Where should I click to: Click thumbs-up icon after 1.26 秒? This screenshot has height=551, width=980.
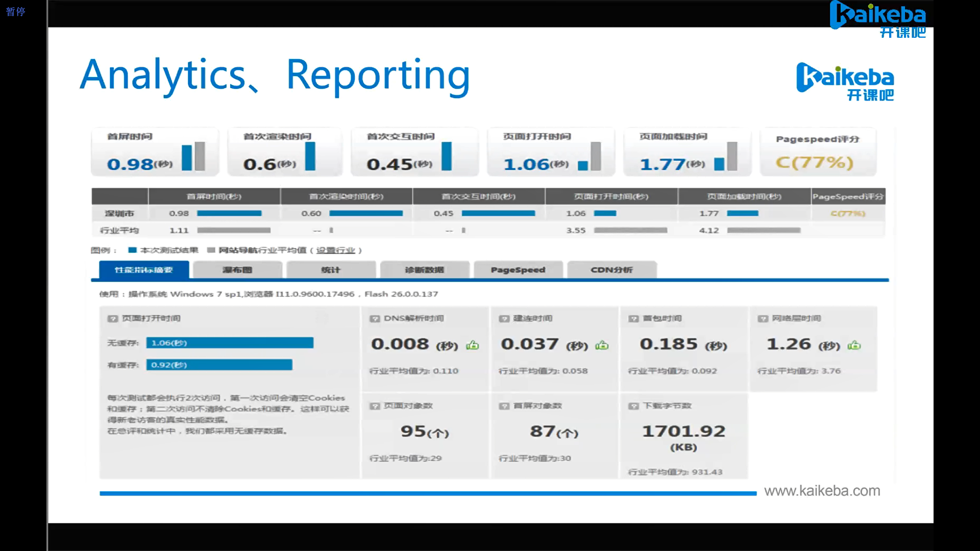[x=854, y=345]
